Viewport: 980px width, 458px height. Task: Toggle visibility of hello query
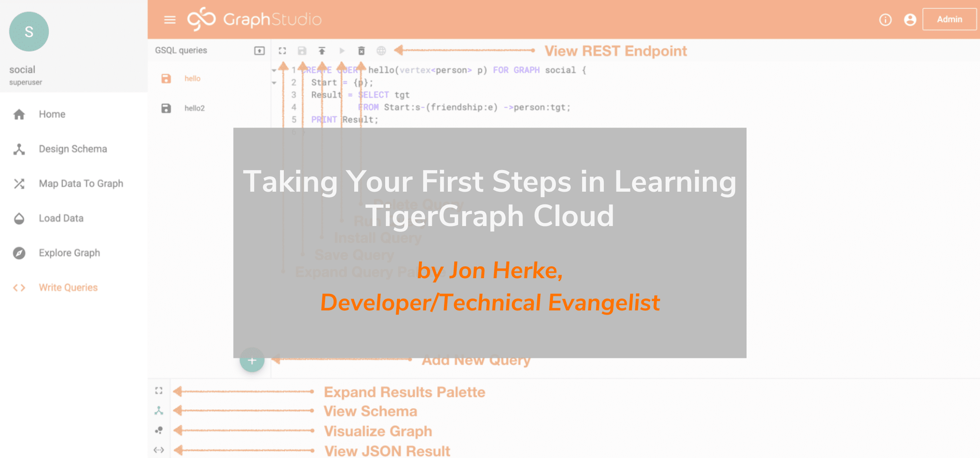273,70
